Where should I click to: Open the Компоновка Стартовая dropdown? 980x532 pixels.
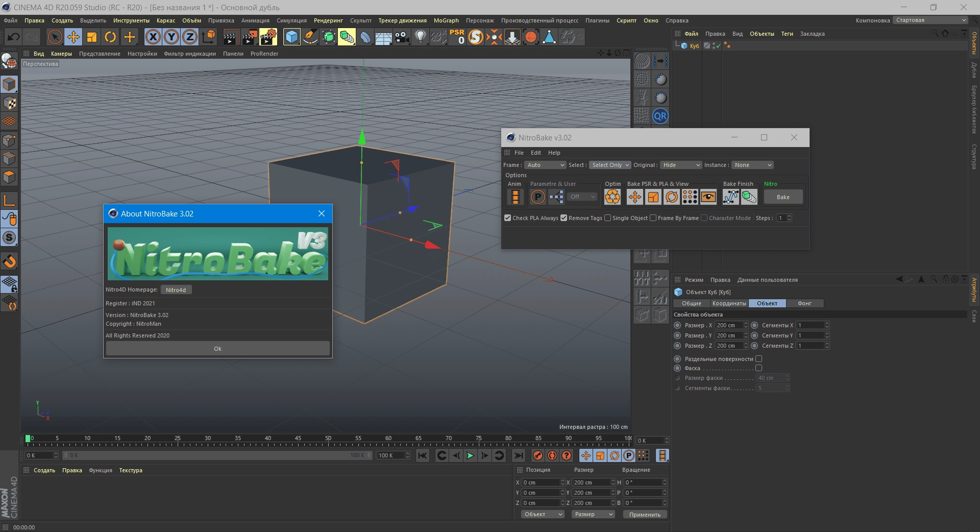930,20
